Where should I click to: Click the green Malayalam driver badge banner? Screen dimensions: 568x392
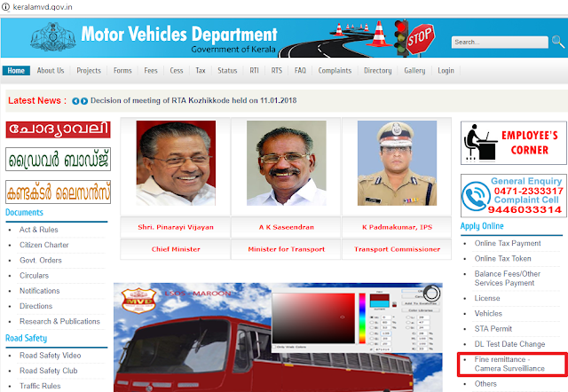pyautogui.click(x=58, y=160)
